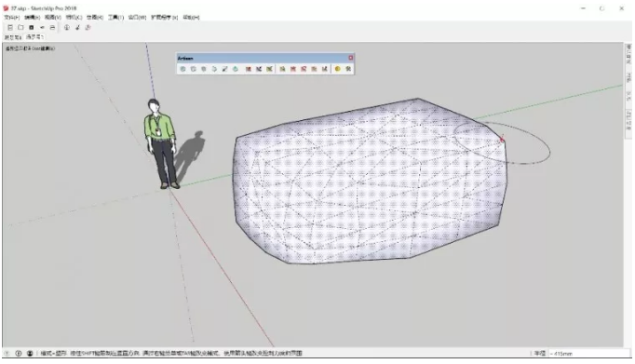The height and width of the screenshot is (364, 635).
Task: Open the 帮助(H) menu
Action: point(191,18)
